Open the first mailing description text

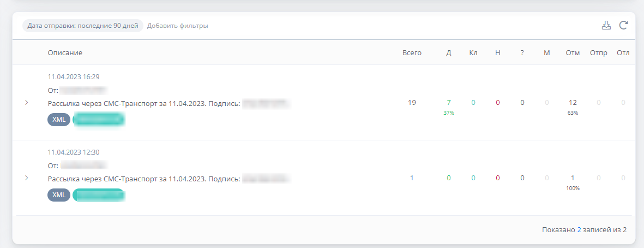(144, 103)
